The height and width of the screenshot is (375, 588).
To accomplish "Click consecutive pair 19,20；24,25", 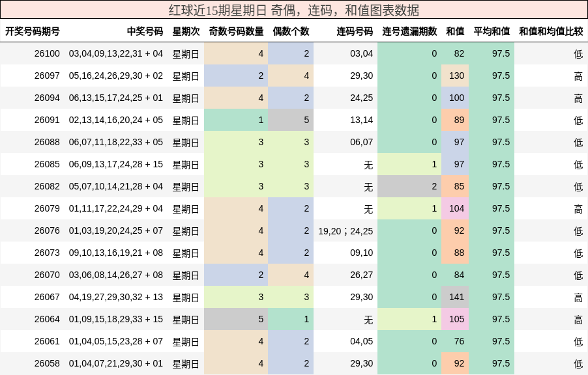I will tap(345, 230).
